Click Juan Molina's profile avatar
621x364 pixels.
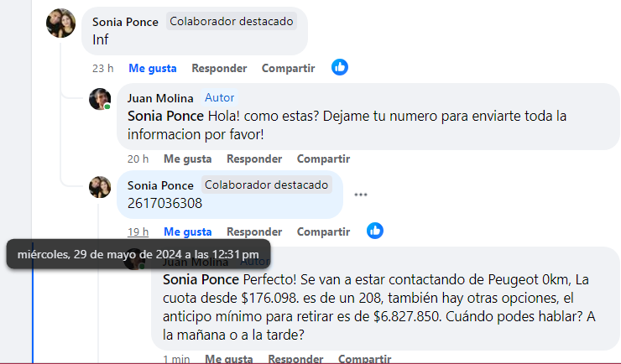(x=101, y=99)
